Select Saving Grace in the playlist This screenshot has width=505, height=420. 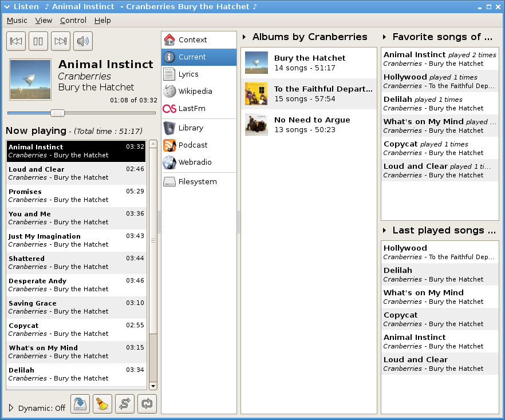76,307
